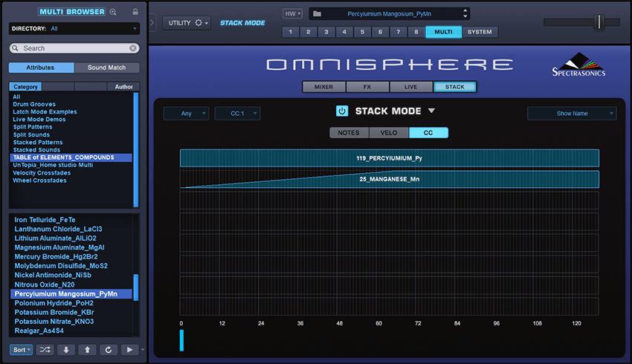The height and width of the screenshot is (364, 632).
Task: Click the utility gear icon
Action: click(x=199, y=22)
